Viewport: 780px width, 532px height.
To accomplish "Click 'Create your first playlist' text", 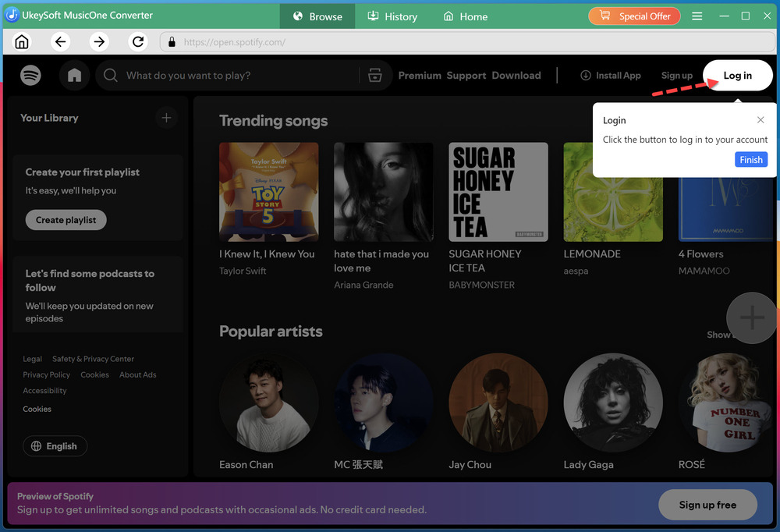I will [x=83, y=172].
